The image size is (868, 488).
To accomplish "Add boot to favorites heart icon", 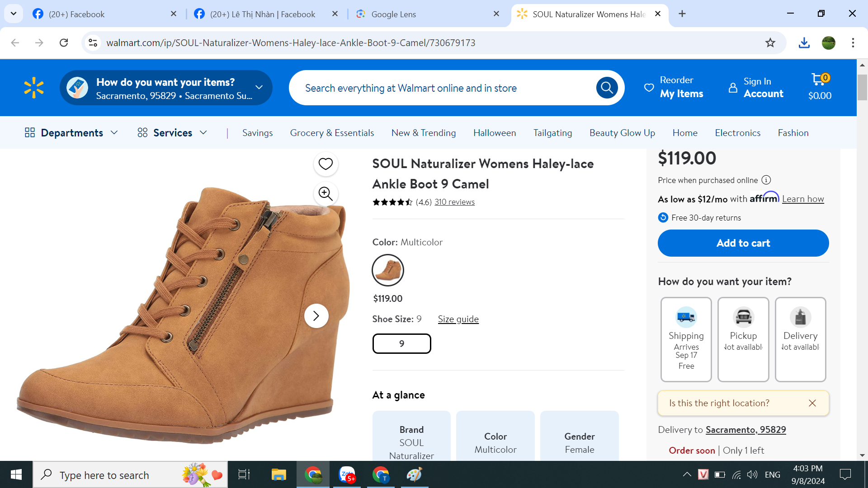I will pyautogui.click(x=325, y=164).
